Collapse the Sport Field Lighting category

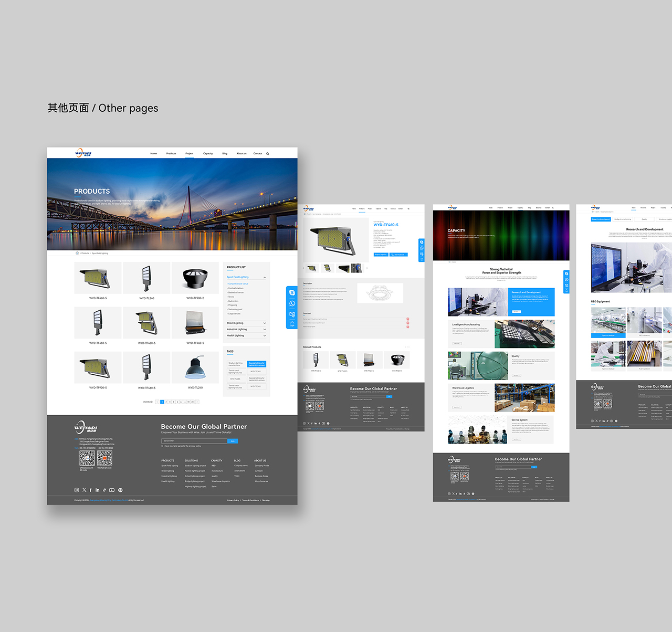click(265, 277)
